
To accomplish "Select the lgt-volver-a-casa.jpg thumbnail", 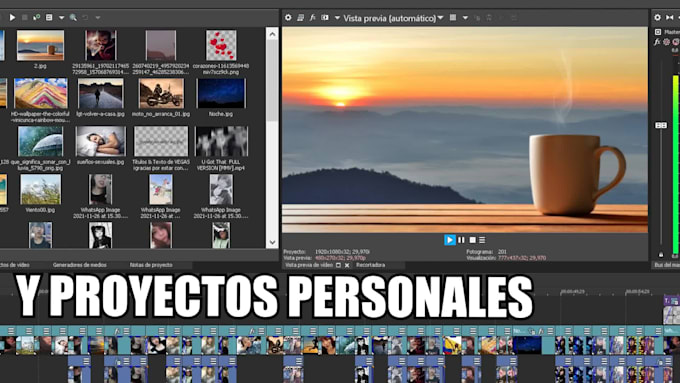I will click(101, 93).
